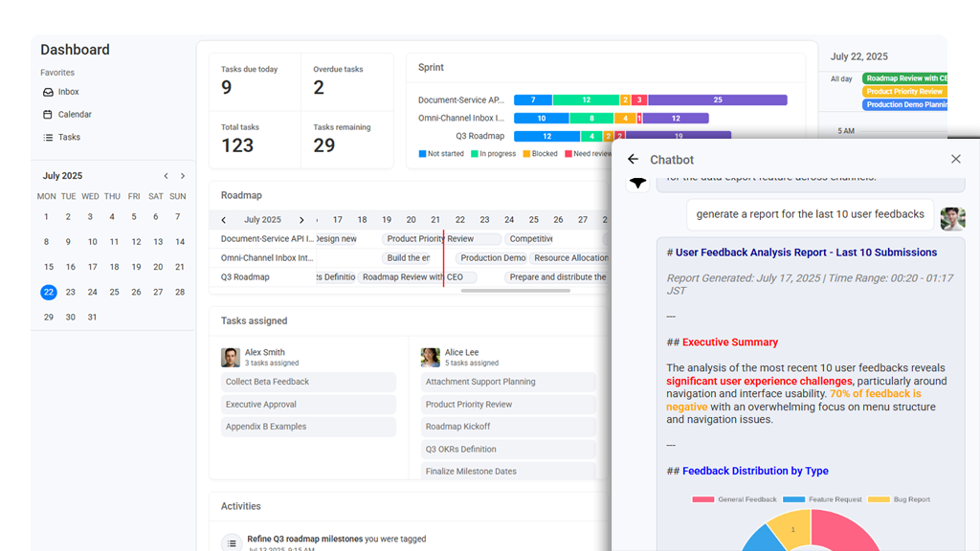
Task: Toggle Not started legend in Sprint
Action: [441, 154]
